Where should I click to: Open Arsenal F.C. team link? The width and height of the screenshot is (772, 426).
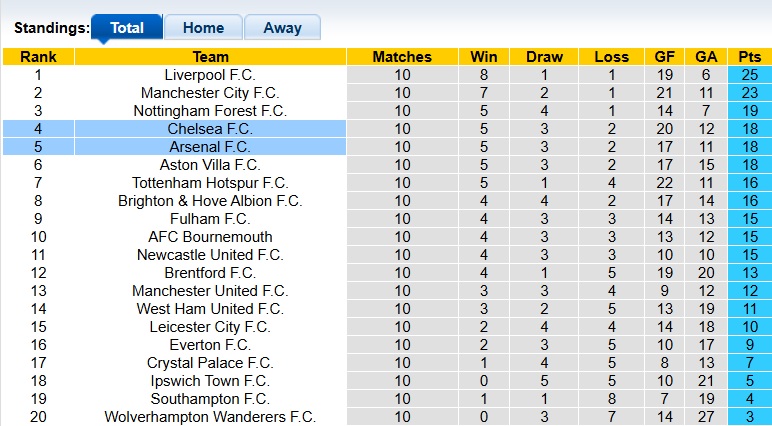(210, 147)
